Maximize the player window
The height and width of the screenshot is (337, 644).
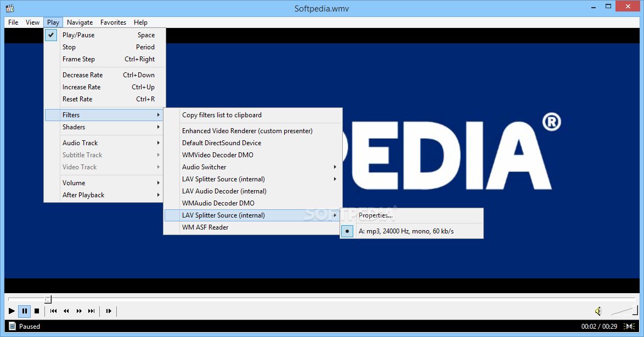[609, 6]
